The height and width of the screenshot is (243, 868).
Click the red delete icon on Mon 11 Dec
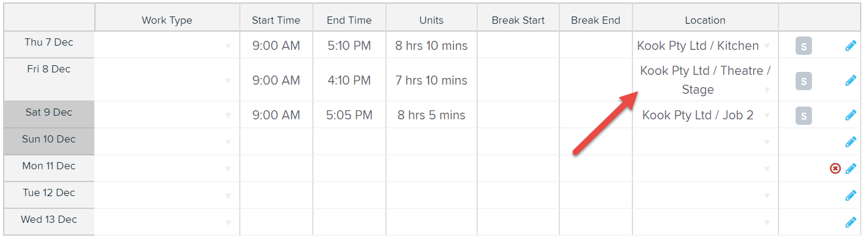(835, 169)
